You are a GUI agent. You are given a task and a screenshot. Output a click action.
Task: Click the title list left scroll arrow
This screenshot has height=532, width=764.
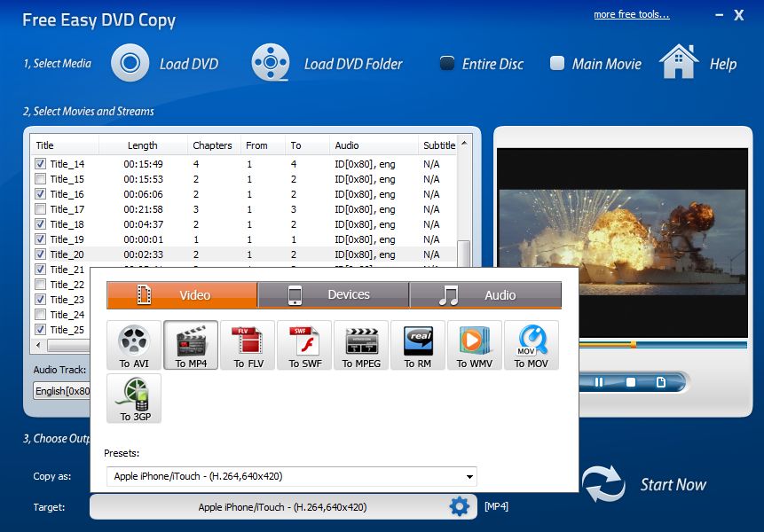point(38,345)
